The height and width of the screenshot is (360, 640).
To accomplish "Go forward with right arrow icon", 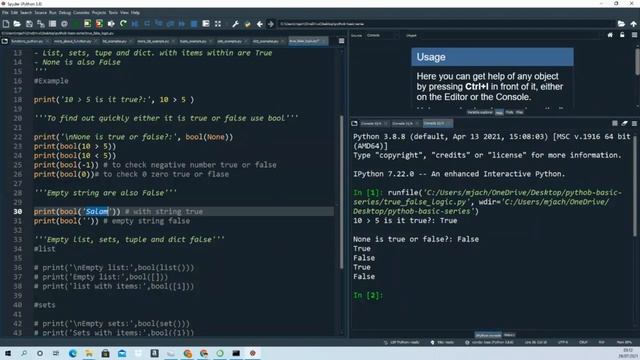I will click(271, 24).
